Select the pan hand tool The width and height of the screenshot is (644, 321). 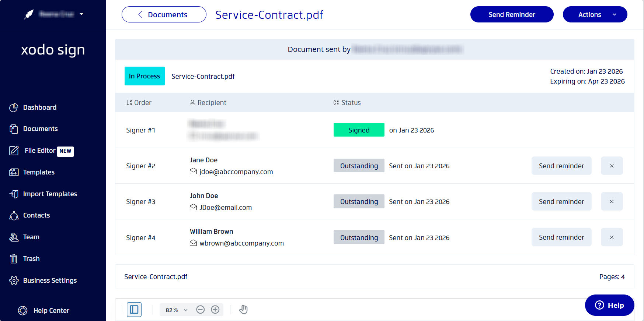[x=243, y=310]
